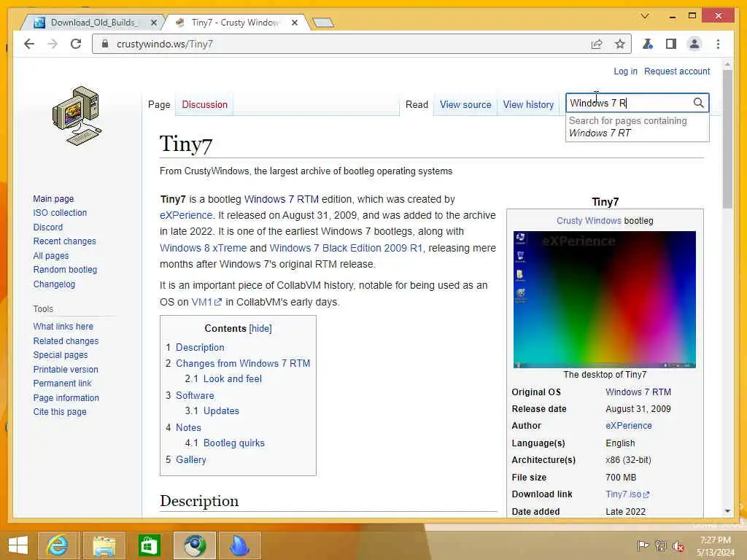Open the Chrome Labs flask icon
Screen dimensions: 747x560
[x=648, y=44]
